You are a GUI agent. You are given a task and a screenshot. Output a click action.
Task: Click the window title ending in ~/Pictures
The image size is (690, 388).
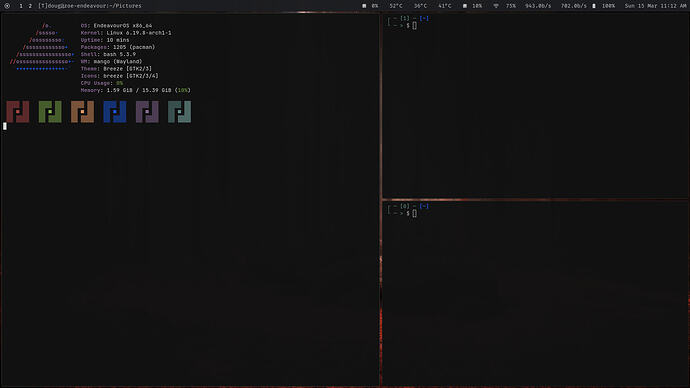(x=95, y=6)
